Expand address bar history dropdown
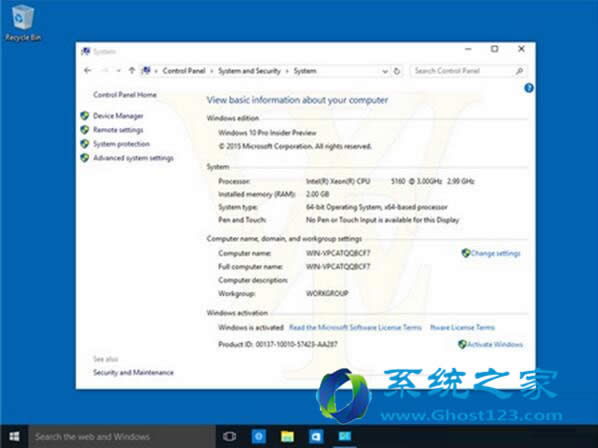This screenshot has width=598, height=448. 385,71
